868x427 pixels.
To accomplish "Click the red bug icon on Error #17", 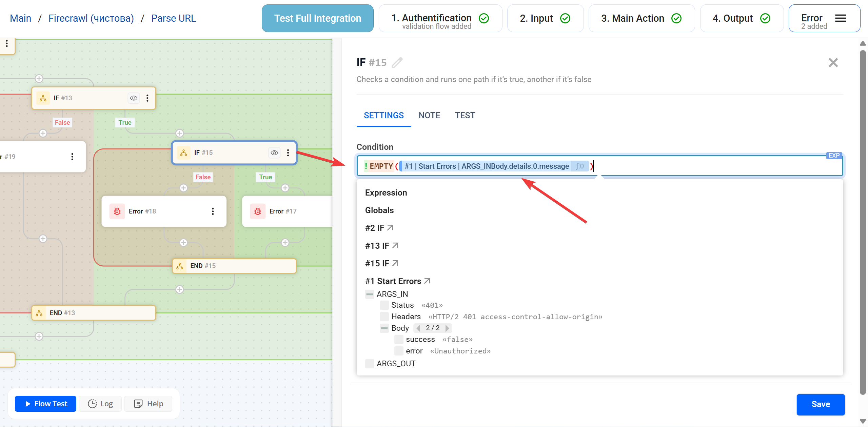I will tap(258, 211).
